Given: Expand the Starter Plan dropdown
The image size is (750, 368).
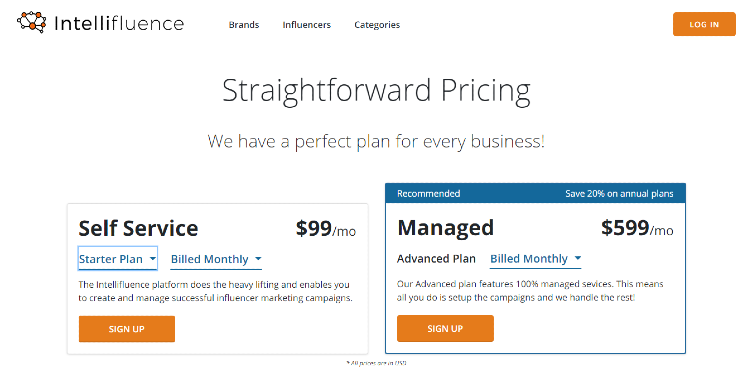Looking at the screenshot, I should point(118,259).
